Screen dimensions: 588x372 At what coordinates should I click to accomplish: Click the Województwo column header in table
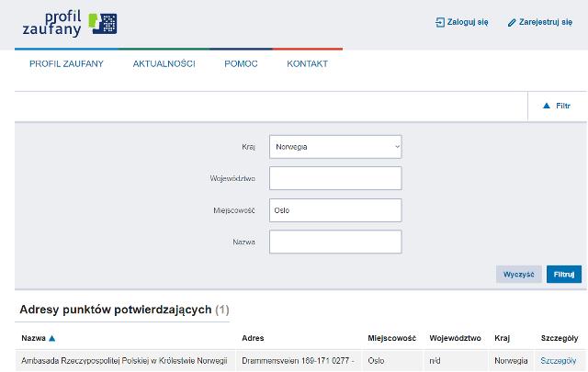coord(455,338)
